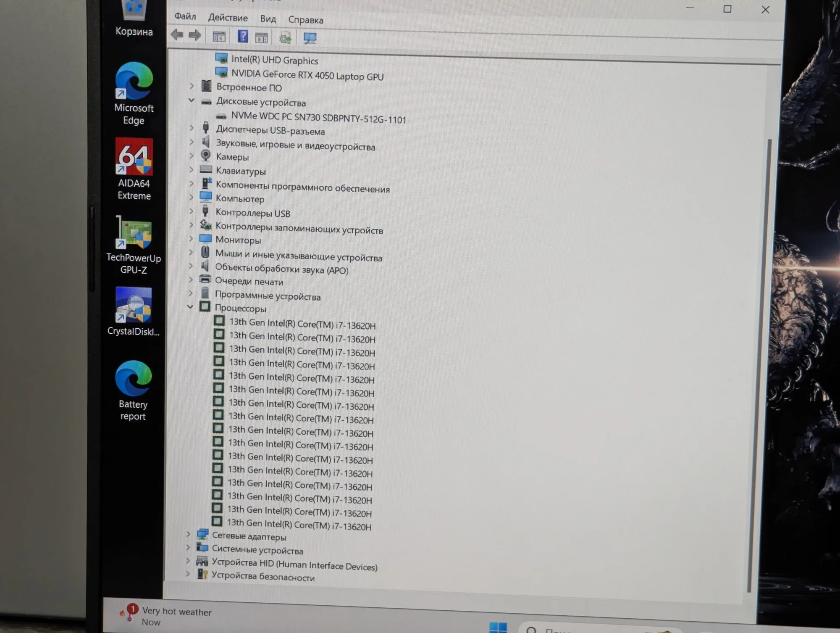This screenshot has height=633, width=840.
Task: Click the Update driver toolbar icon
Action: (x=286, y=38)
